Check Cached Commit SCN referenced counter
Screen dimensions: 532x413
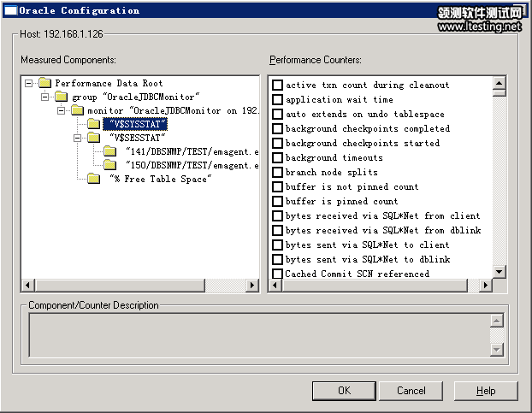pyautogui.click(x=277, y=274)
